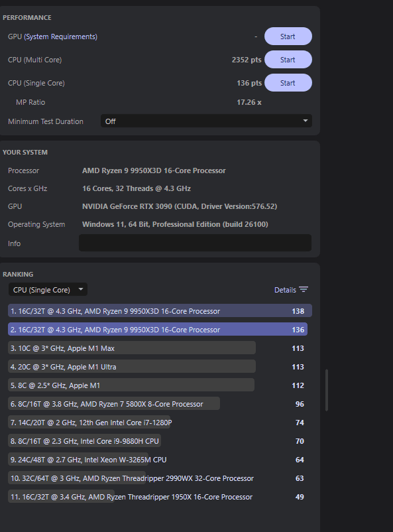This screenshot has height=532, width=393.
Task: Click the 16 Cores, 32 Threads value
Action: click(x=137, y=188)
